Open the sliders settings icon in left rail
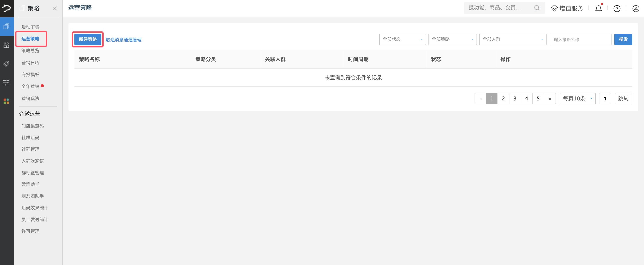Image resolution: width=644 pixels, height=265 pixels. [7, 83]
